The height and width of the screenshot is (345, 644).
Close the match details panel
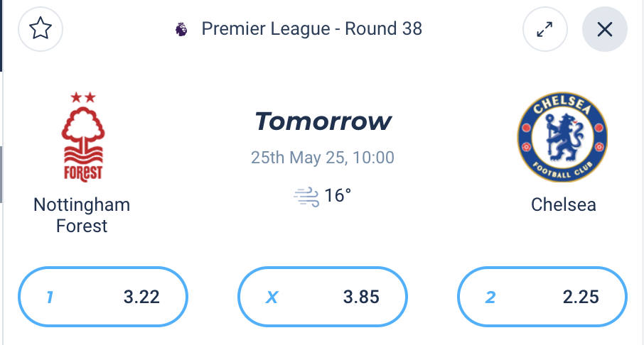(x=605, y=29)
